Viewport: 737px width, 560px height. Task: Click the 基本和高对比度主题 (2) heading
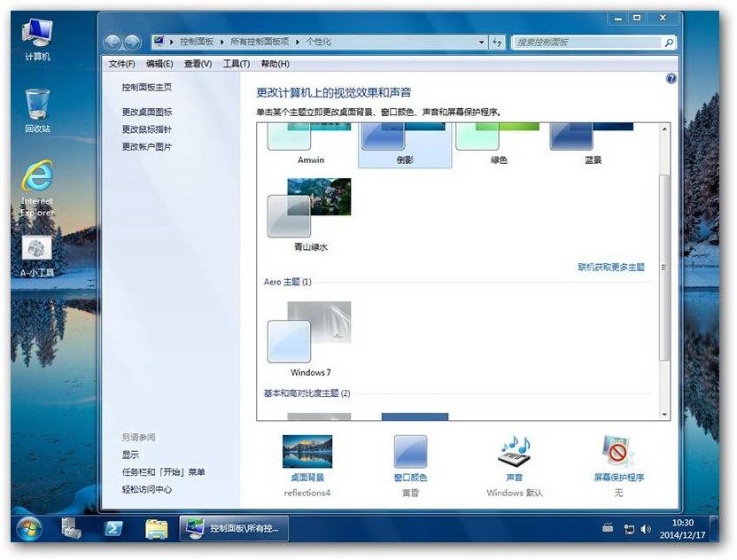point(306,393)
